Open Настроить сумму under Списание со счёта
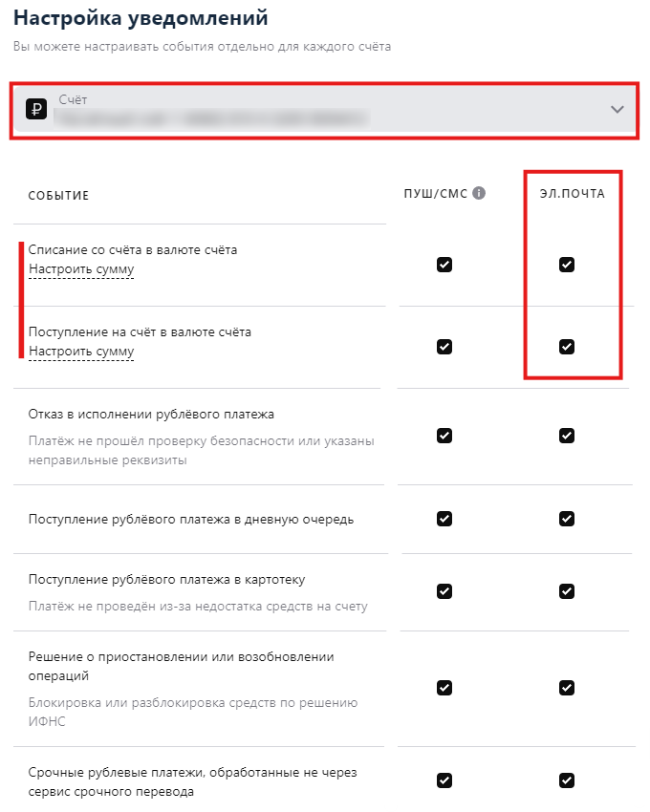The image size is (650, 812). [81, 269]
